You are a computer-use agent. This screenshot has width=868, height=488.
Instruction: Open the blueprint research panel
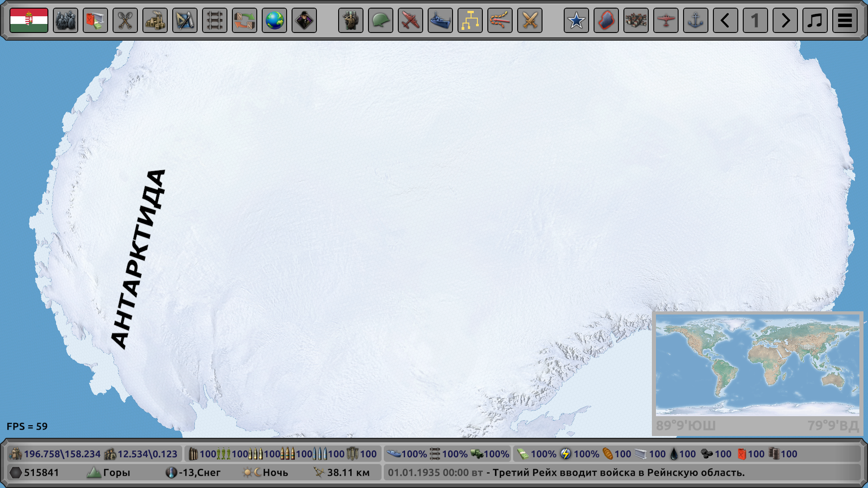(185, 20)
